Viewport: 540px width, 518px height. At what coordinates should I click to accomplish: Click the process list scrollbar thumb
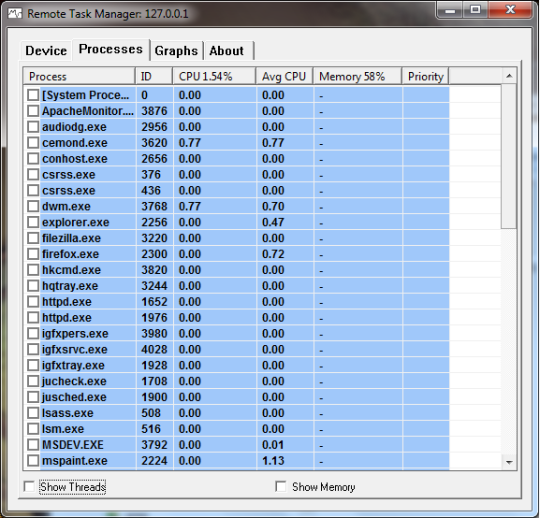click(509, 156)
